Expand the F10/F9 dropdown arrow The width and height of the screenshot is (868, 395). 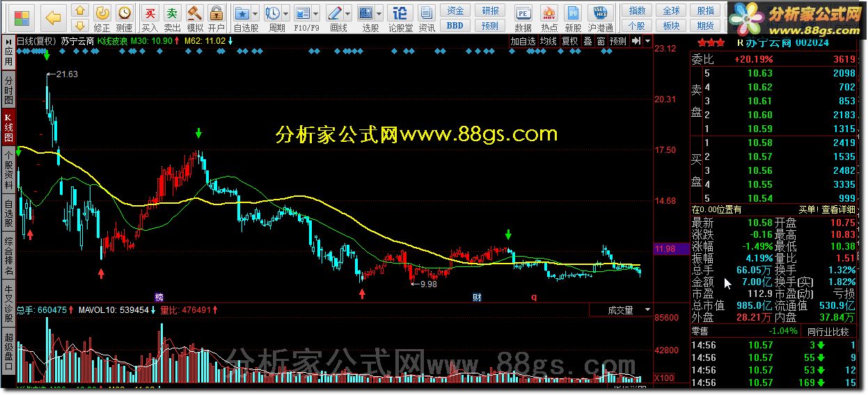[317, 13]
